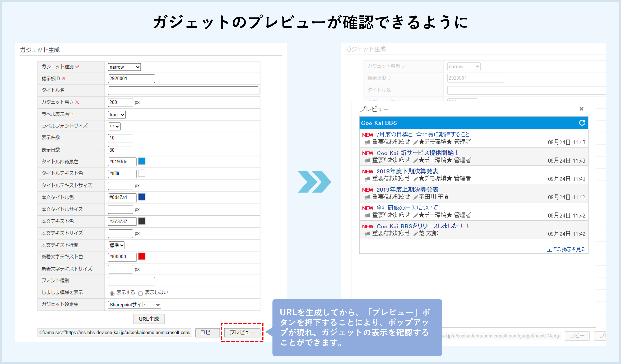Open the ラベルフォントサイズ 小 dropdown

click(x=114, y=126)
